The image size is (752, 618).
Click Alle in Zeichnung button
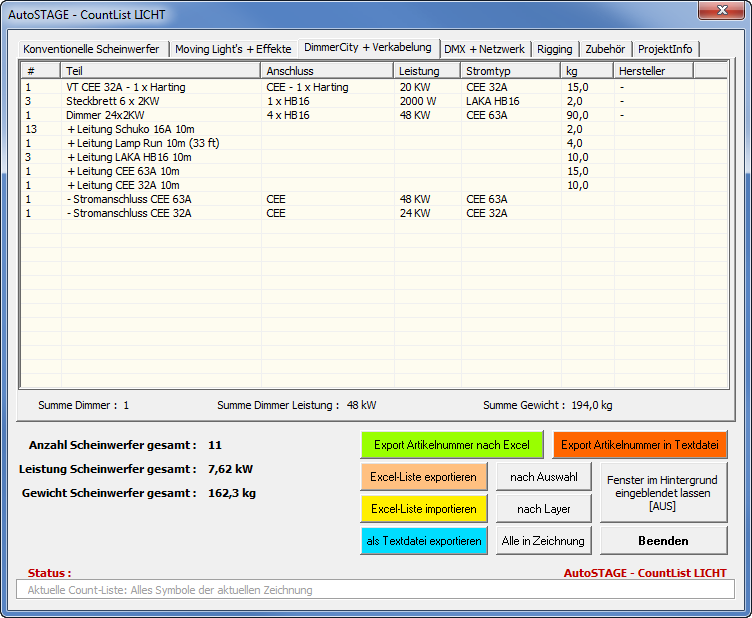543,541
